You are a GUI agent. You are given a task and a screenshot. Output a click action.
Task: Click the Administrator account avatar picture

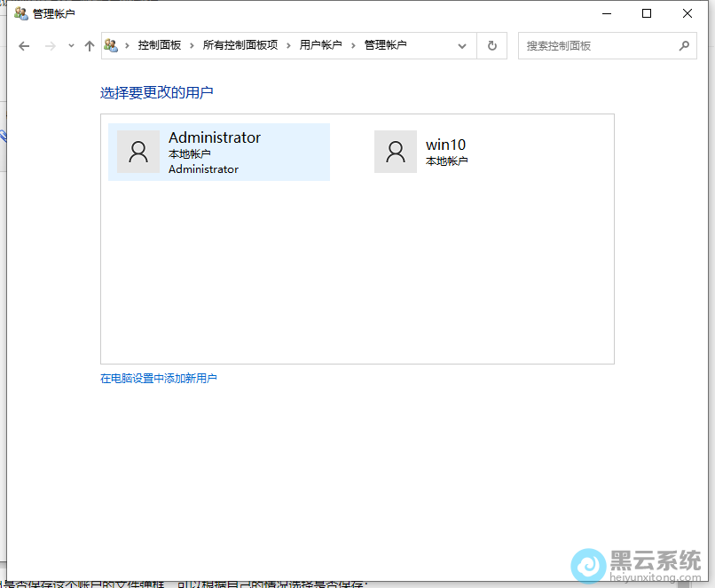point(138,152)
